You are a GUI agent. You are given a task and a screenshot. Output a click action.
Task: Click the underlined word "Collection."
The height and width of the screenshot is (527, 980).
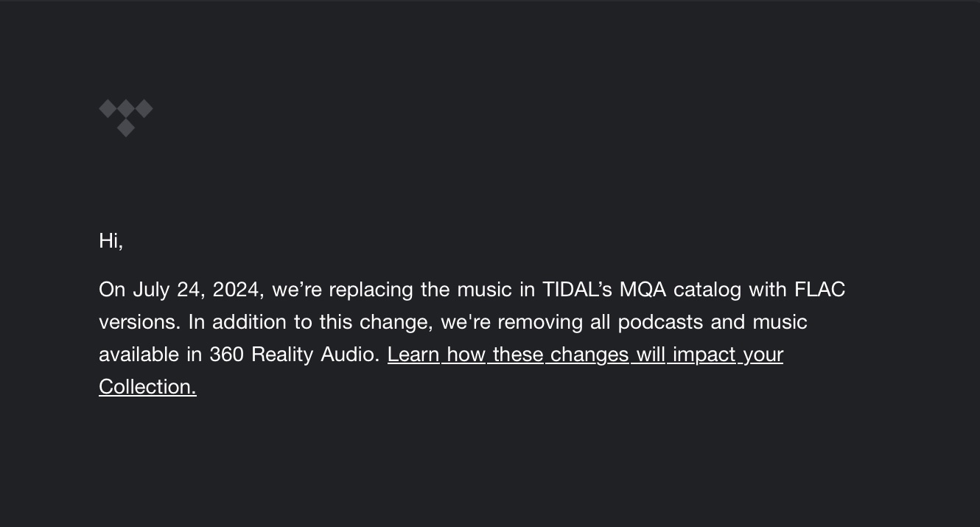pyautogui.click(x=147, y=387)
